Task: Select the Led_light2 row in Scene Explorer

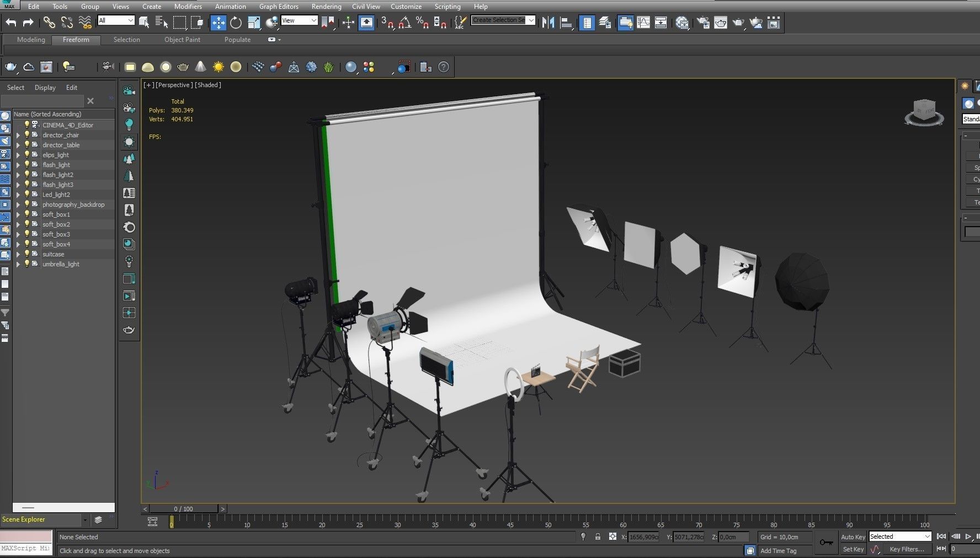Action: (63, 195)
